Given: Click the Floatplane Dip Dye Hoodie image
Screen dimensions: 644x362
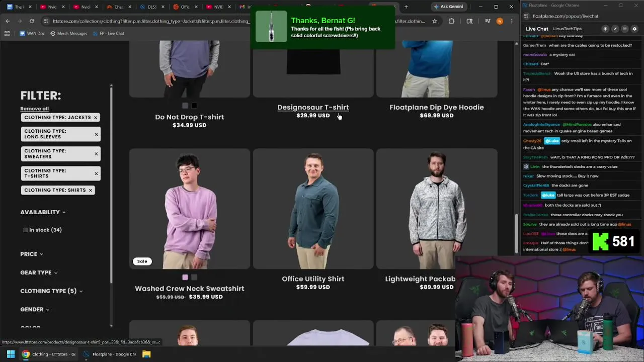Looking at the screenshot, I should [x=436, y=69].
